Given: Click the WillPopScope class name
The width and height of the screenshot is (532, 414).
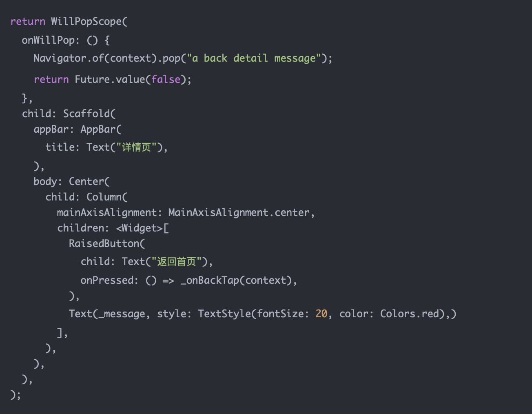Looking at the screenshot, I should [x=86, y=22].
